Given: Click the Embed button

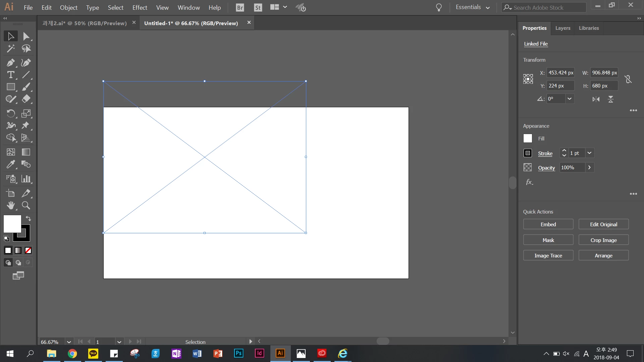Looking at the screenshot, I should point(548,224).
